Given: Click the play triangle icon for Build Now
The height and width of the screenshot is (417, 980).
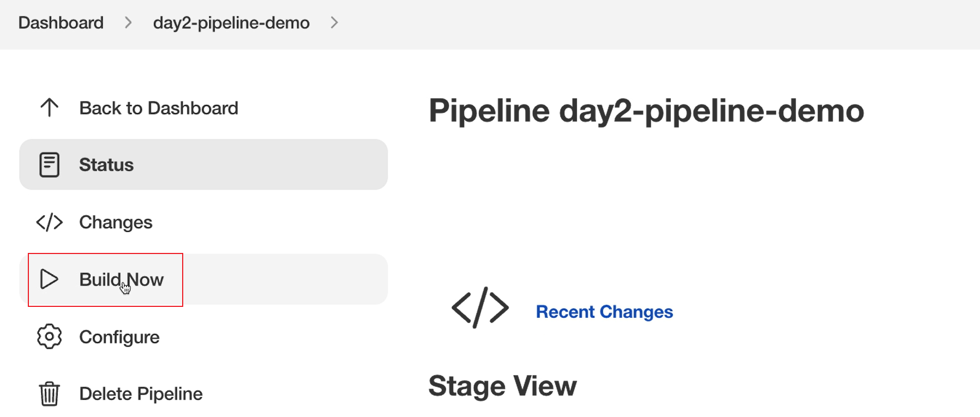Looking at the screenshot, I should (x=49, y=279).
